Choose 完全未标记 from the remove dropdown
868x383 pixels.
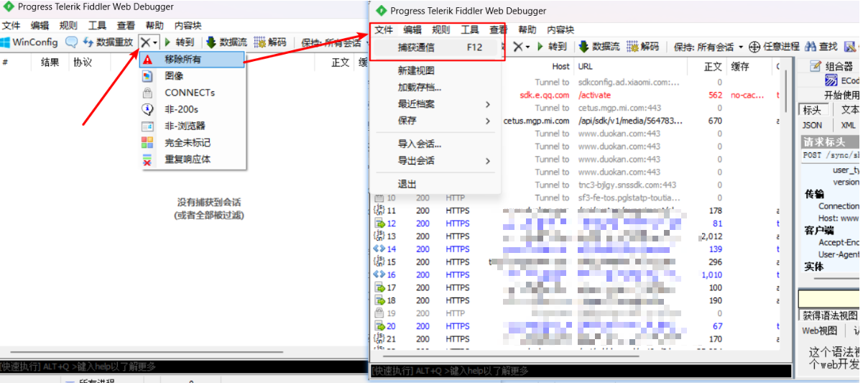pyautogui.click(x=192, y=142)
